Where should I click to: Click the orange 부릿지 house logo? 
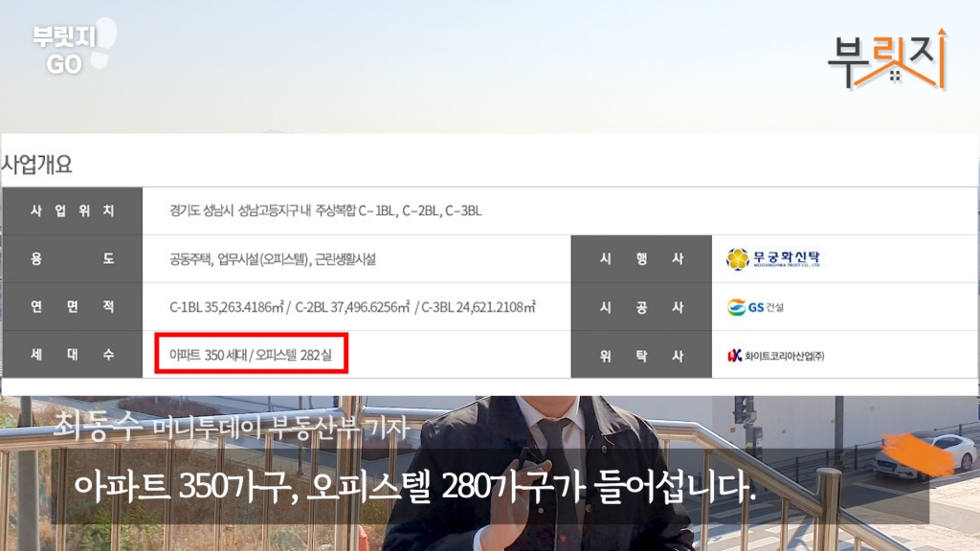tap(886, 59)
